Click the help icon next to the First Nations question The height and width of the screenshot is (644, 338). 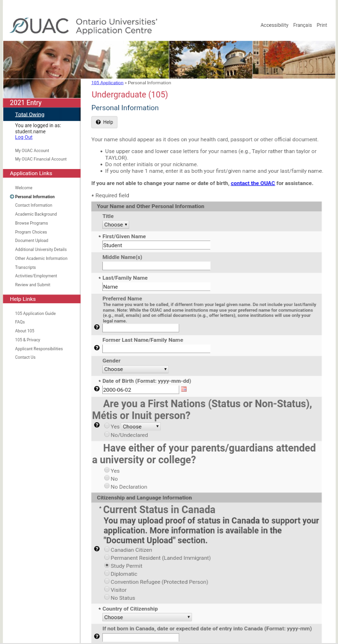tap(97, 425)
